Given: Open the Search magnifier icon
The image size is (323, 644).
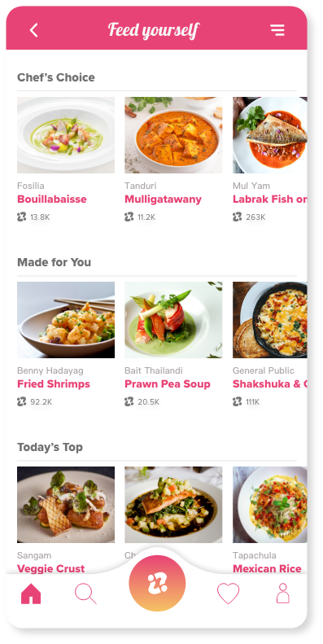Looking at the screenshot, I should [85, 594].
